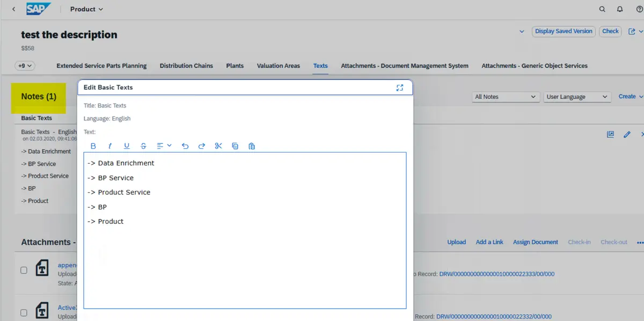Open Attachments - Document Management System tab
644x321 pixels.
405,65
